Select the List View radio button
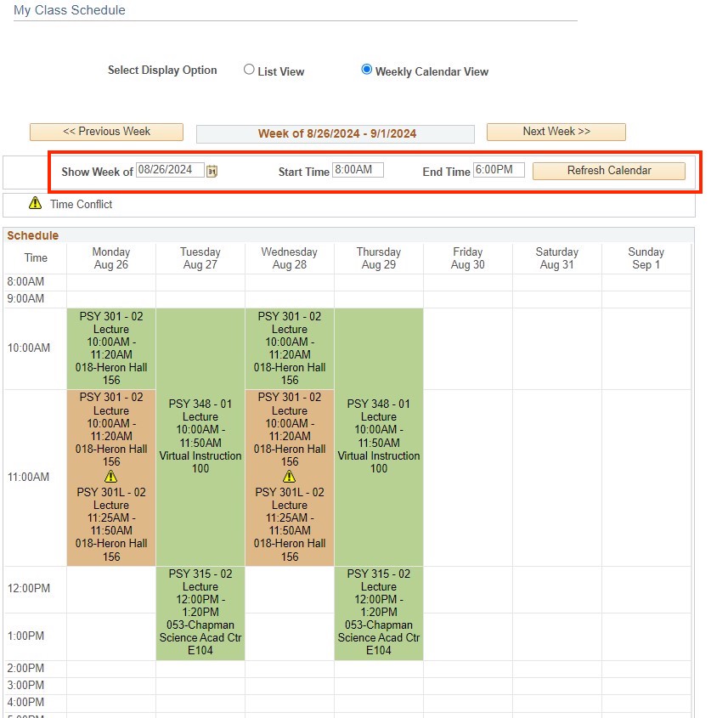 (x=249, y=69)
